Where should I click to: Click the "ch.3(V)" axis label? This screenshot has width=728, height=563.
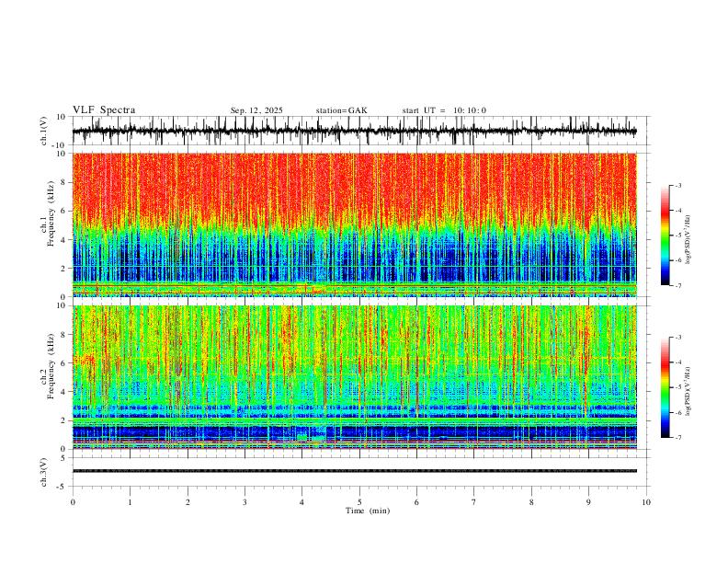44,472
